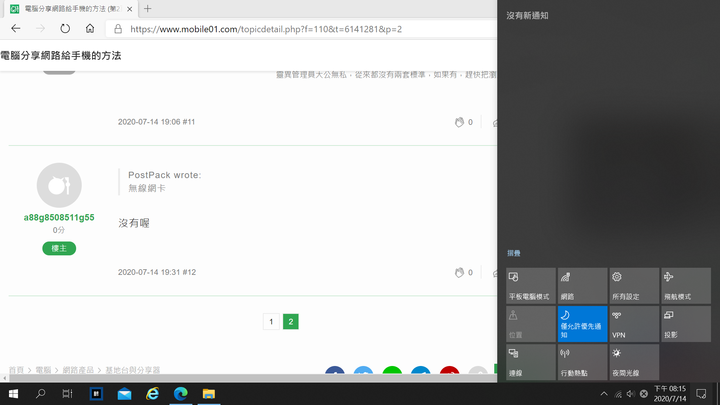Reload the mobile01 page
The image size is (720, 405).
coord(65,28)
